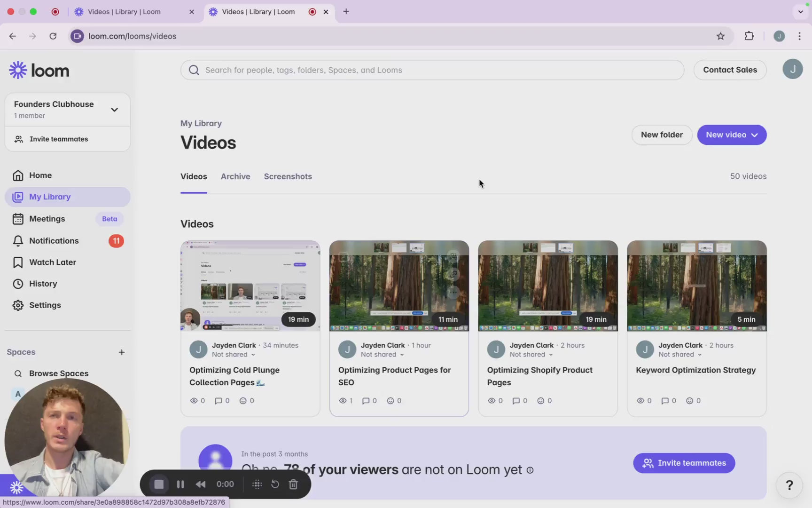The width and height of the screenshot is (812, 508).
Task: Stop the Loom recording
Action: pos(159,484)
